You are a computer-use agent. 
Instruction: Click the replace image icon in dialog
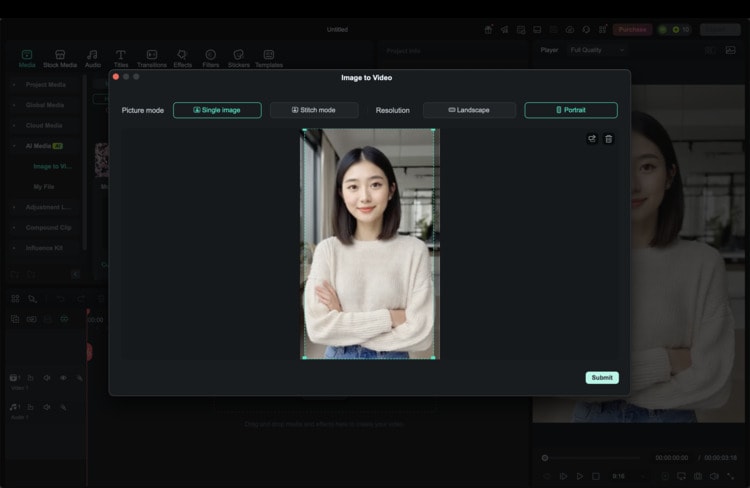click(x=592, y=139)
